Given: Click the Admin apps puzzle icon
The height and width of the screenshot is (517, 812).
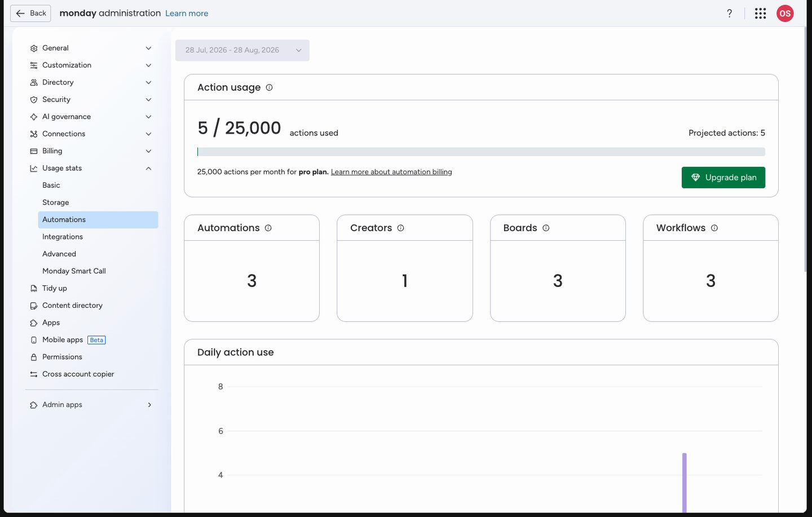Looking at the screenshot, I should click(x=34, y=405).
